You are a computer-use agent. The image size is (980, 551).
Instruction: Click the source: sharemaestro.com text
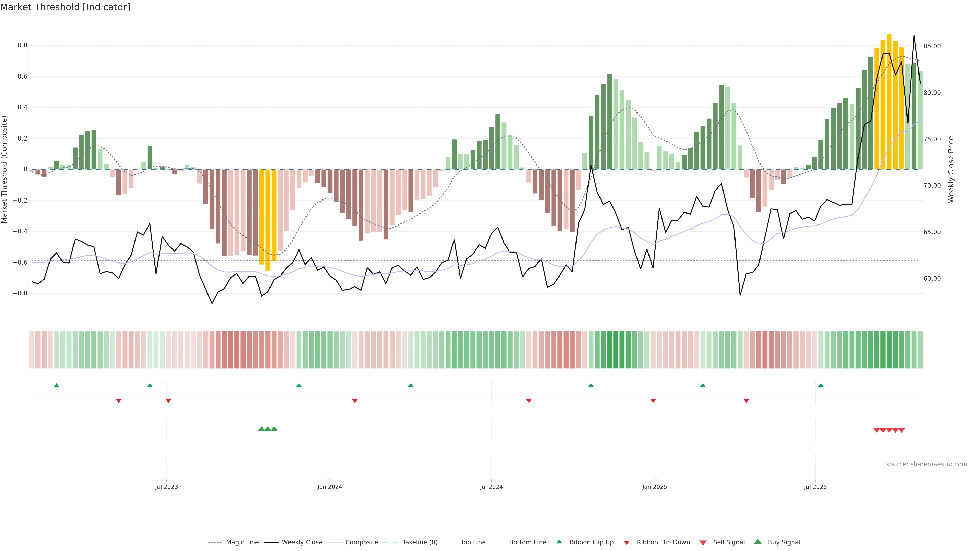coord(926,464)
